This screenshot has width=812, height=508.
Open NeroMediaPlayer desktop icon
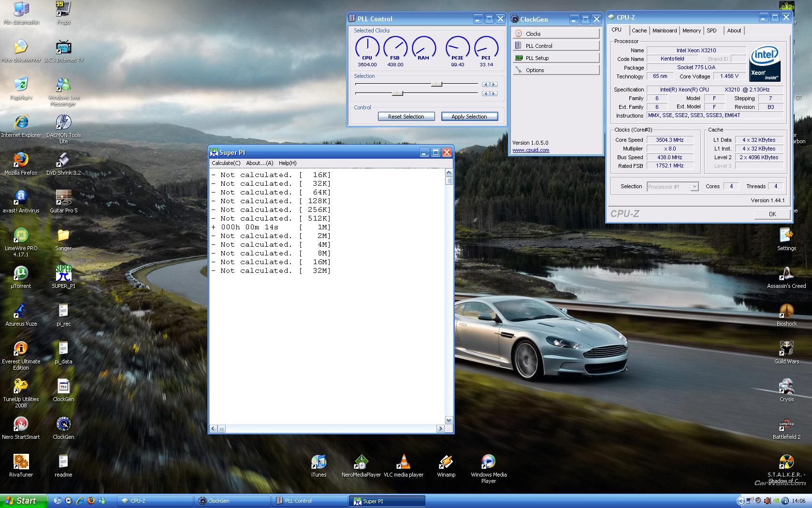pos(361,465)
